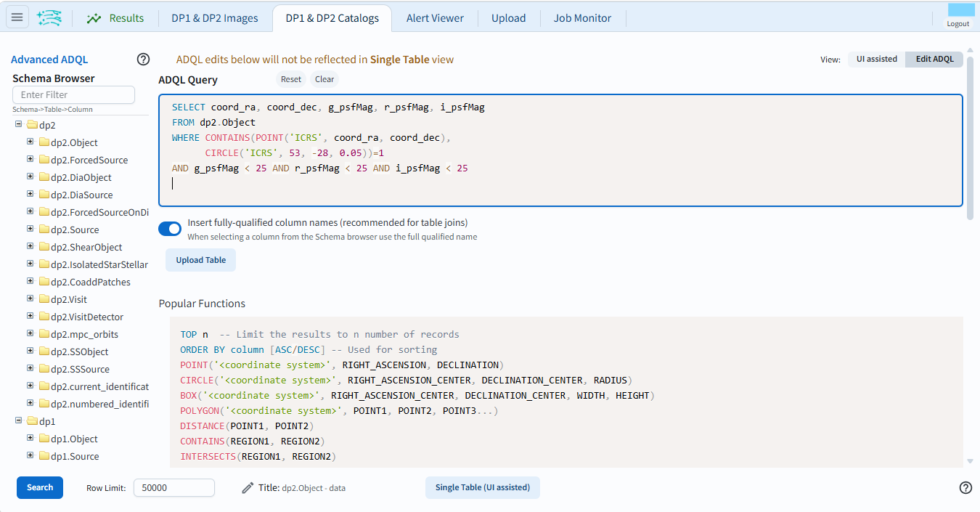
Task: Click the dp2.Visit folder icon
Action: click(x=44, y=299)
